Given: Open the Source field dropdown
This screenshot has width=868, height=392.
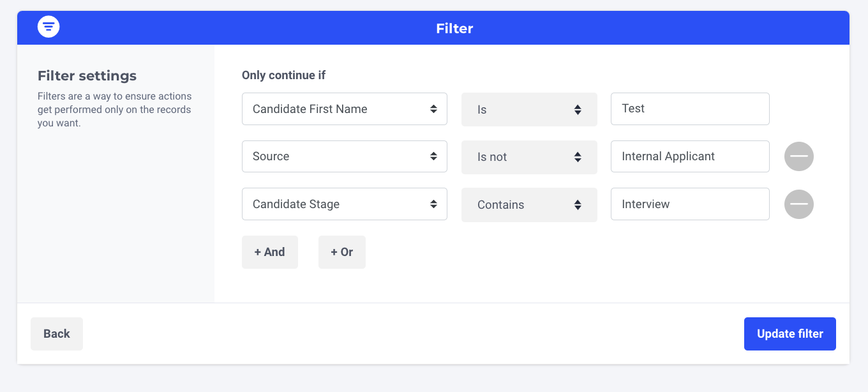Looking at the screenshot, I should [x=344, y=156].
